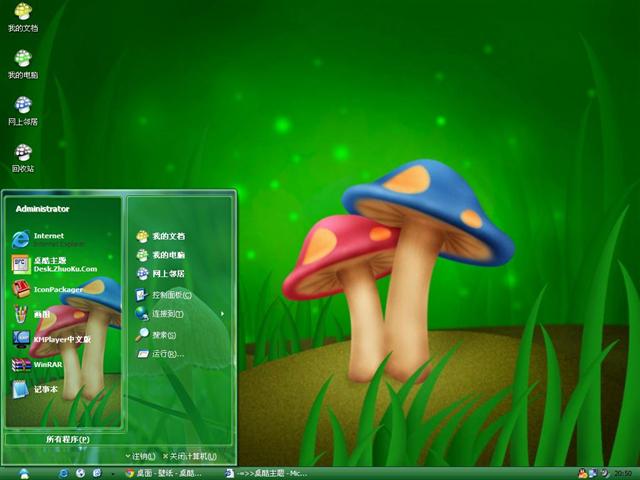
Task: Click the taskbar clock
Action: point(623,474)
